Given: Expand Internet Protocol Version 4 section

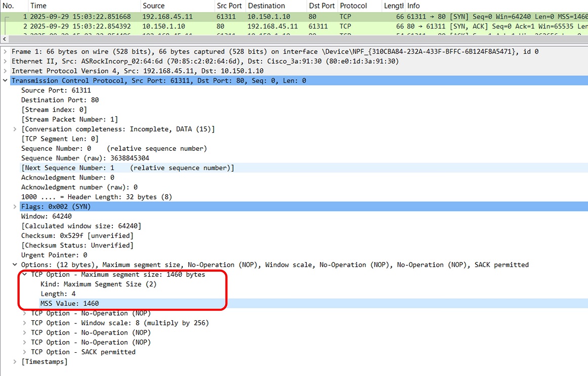Looking at the screenshot, I should (x=5, y=71).
